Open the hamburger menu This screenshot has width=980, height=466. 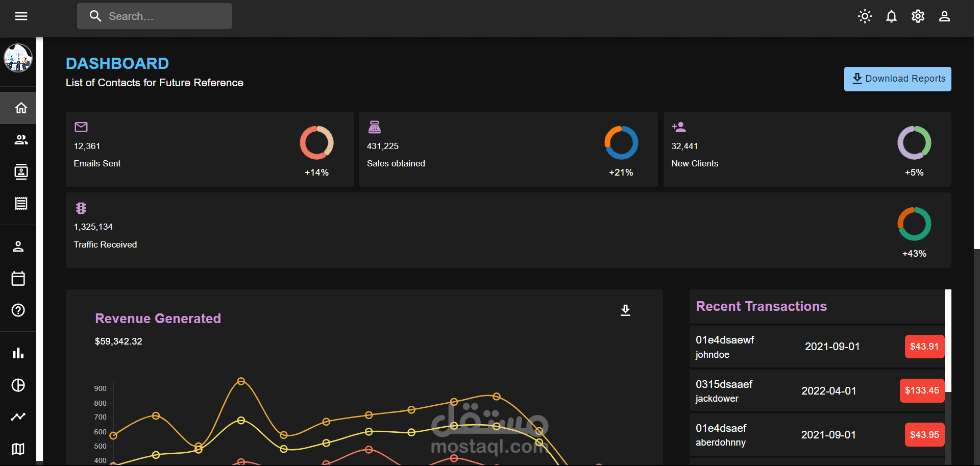pyautogui.click(x=21, y=16)
